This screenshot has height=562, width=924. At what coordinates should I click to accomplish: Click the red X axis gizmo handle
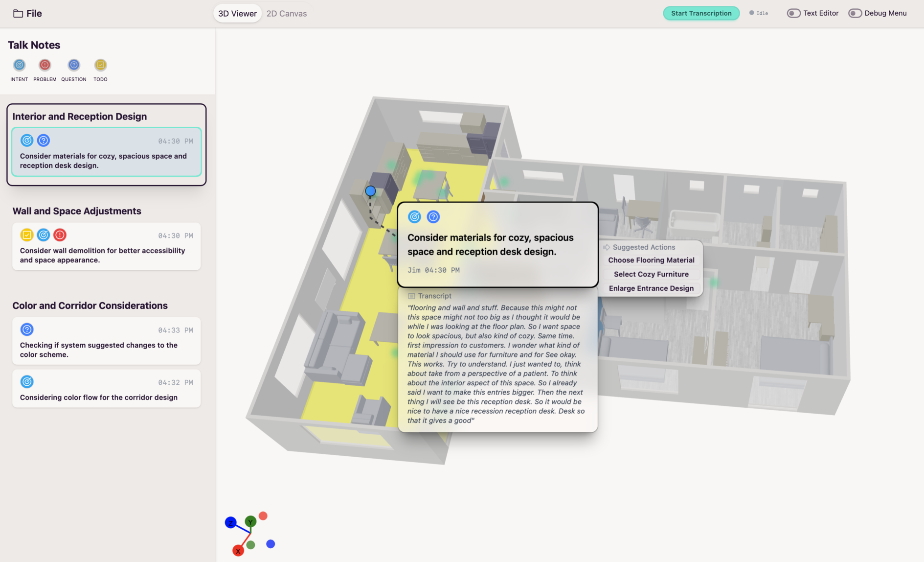(x=238, y=551)
